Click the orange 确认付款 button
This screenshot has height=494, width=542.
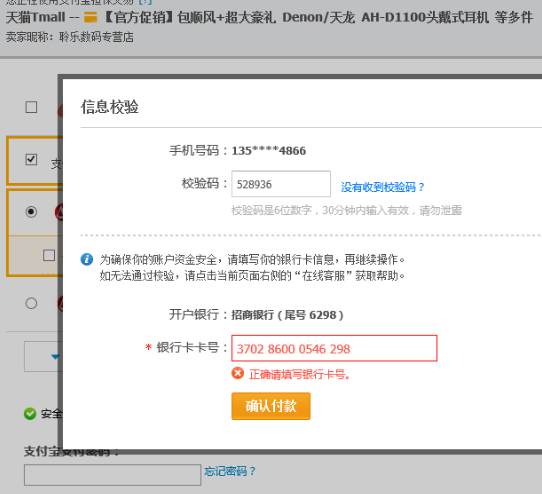click(x=271, y=406)
